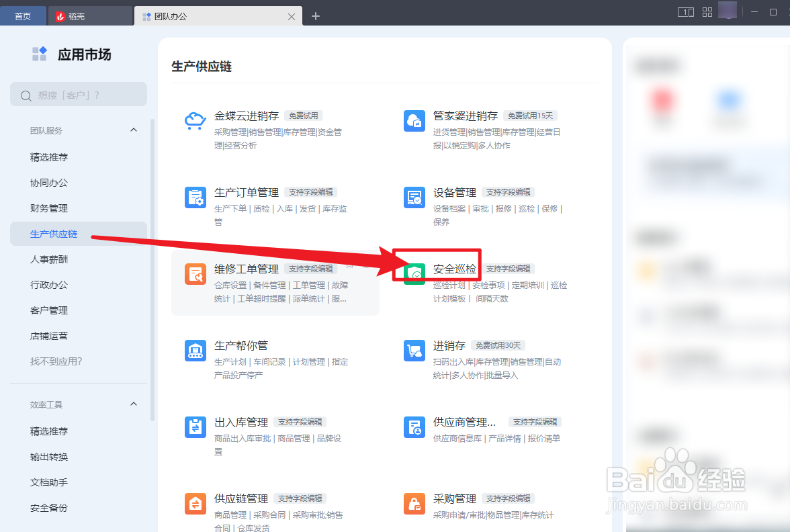Open the 进销存 app icon
This screenshot has height=532, width=790.
click(414, 351)
